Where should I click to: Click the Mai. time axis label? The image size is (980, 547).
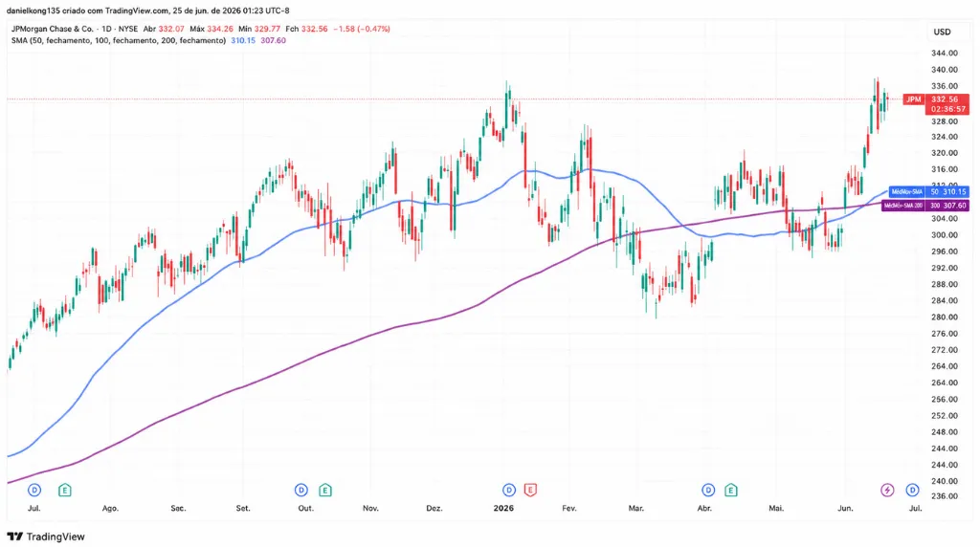(x=776, y=509)
